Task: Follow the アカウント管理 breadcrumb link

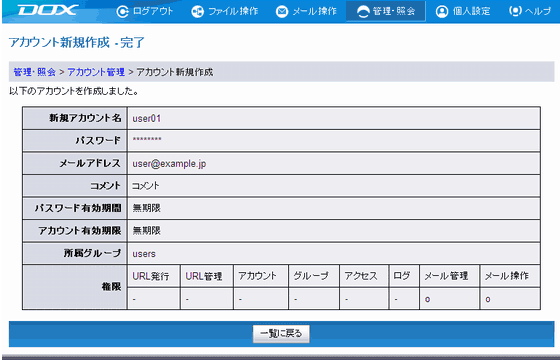Action: click(x=96, y=72)
